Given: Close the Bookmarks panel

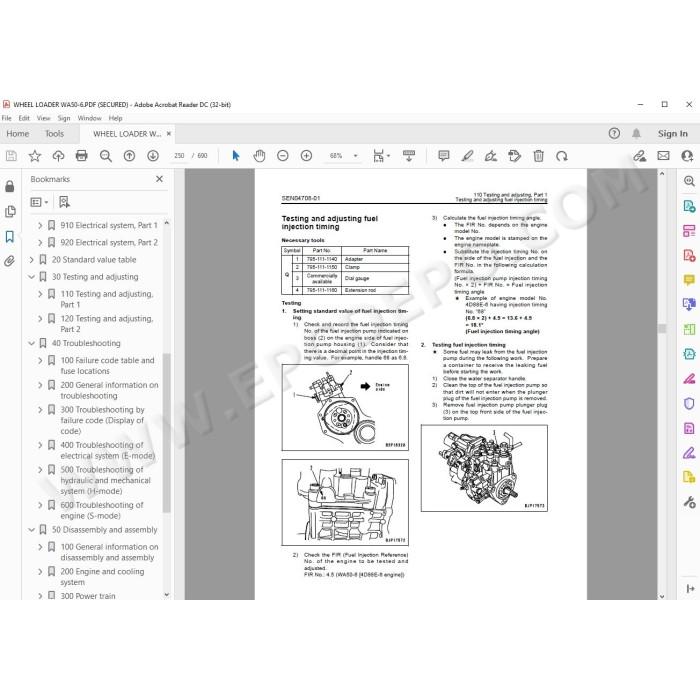Looking at the screenshot, I should point(159,179).
